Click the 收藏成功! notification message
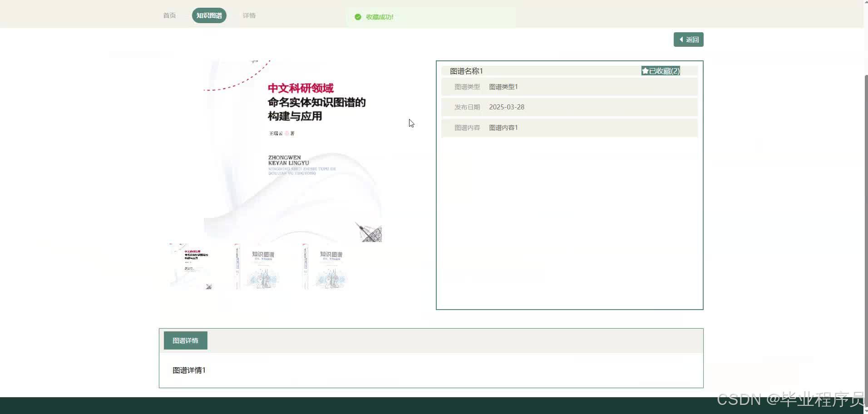Image resolution: width=868 pixels, height=414 pixels. [380, 17]
